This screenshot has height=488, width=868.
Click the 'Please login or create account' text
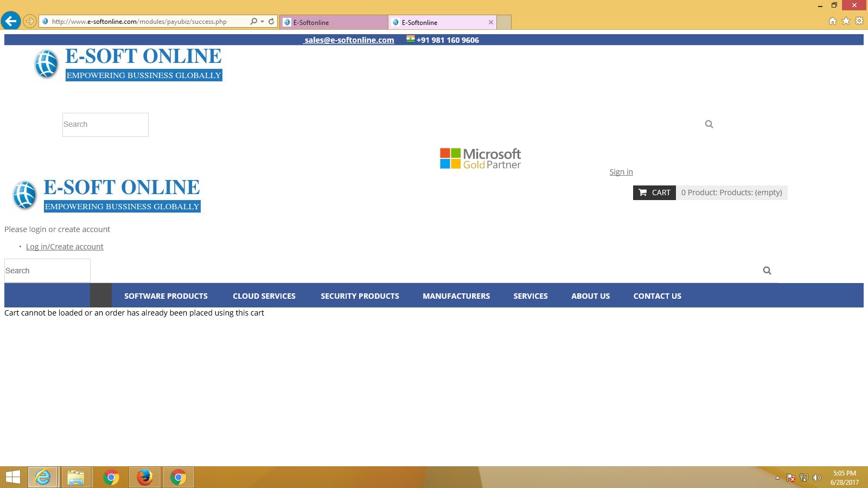pos(57,229)
